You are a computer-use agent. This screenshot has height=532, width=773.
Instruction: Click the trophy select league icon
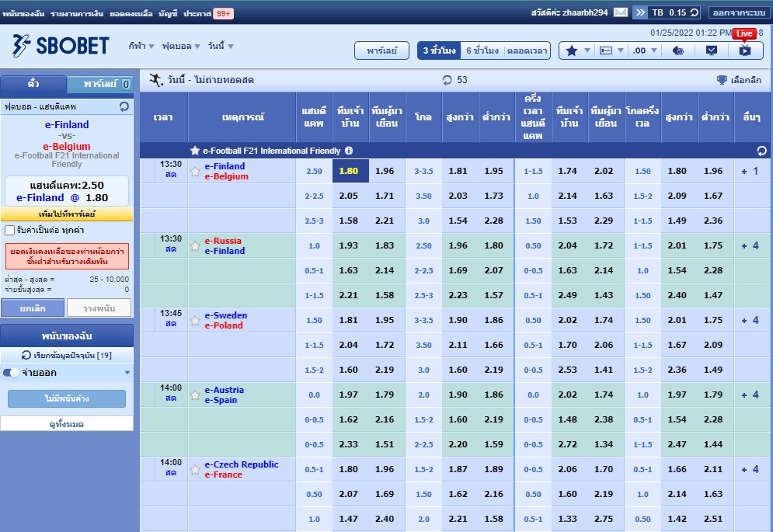click(722, 80)
